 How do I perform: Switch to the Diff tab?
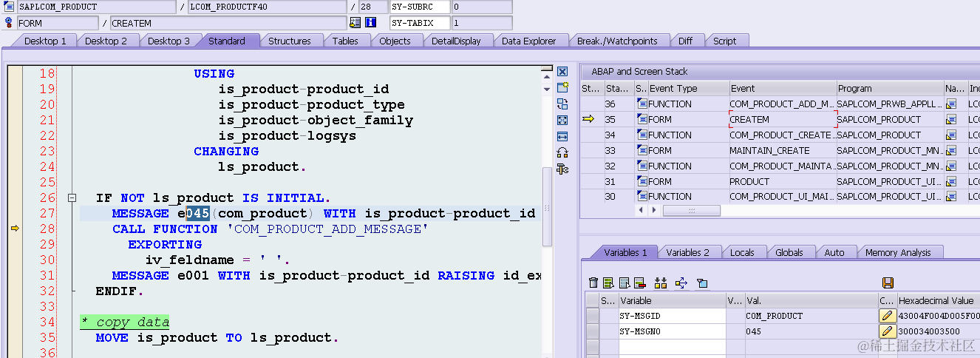pyautogui.click(x=685, y=41)
